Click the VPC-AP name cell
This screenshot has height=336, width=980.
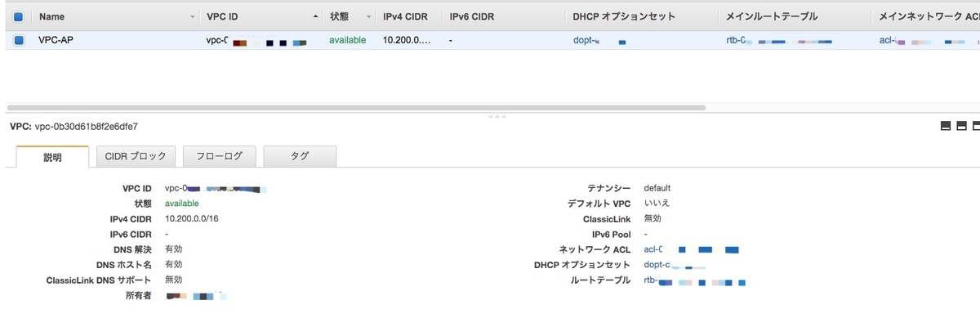(x=56, y=40)
